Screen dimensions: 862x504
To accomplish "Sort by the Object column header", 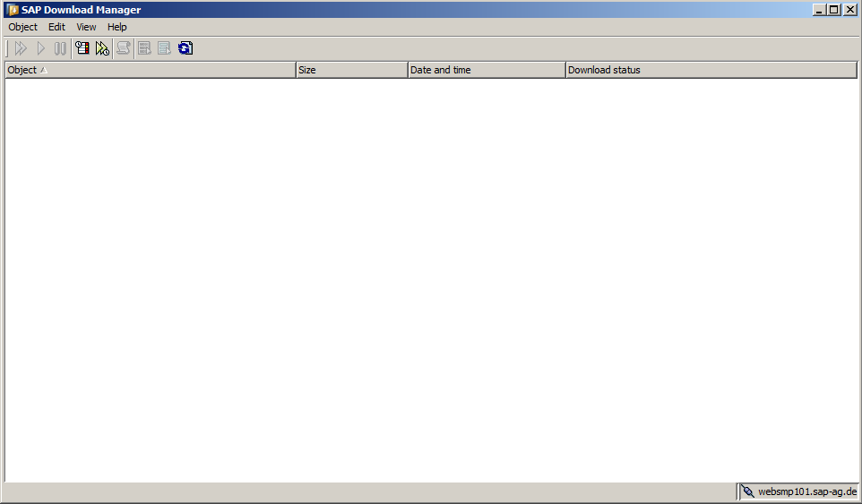I will pos(151,70).
